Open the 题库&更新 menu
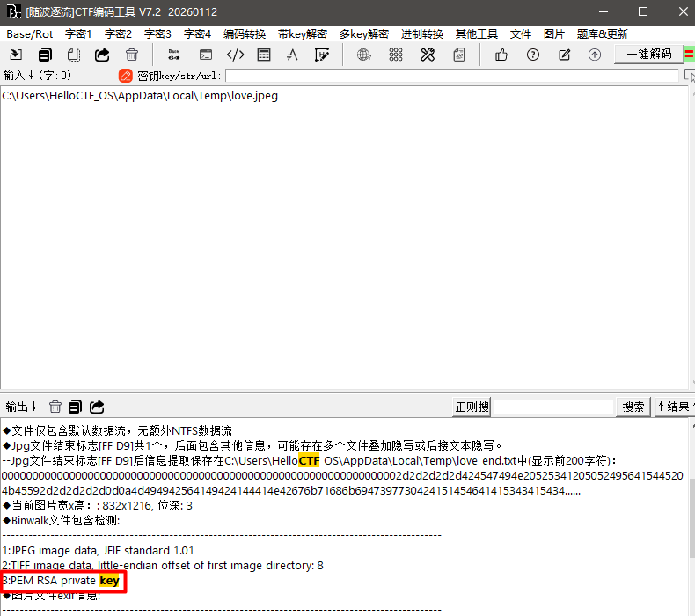 coord(603,33)
